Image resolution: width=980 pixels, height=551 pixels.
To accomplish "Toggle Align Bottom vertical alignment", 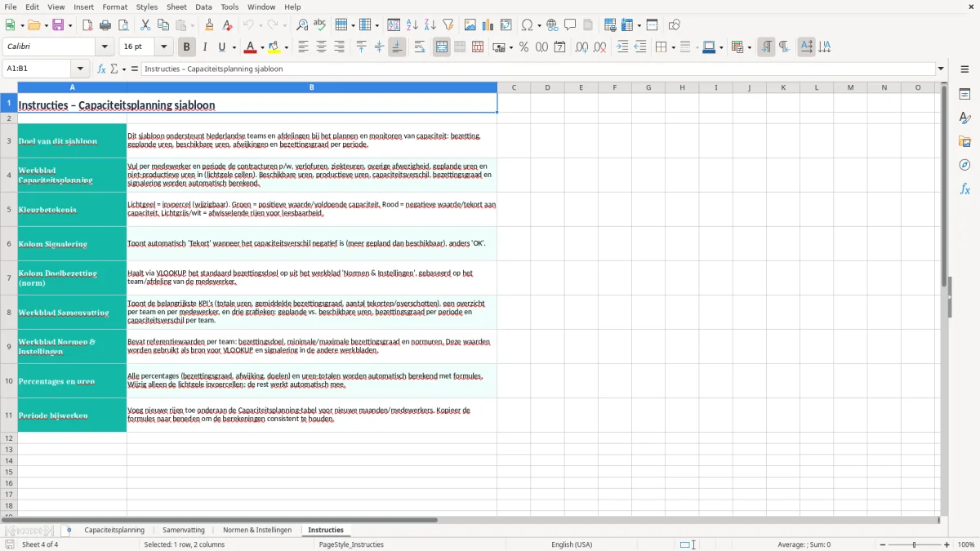I will coord(397,47).
